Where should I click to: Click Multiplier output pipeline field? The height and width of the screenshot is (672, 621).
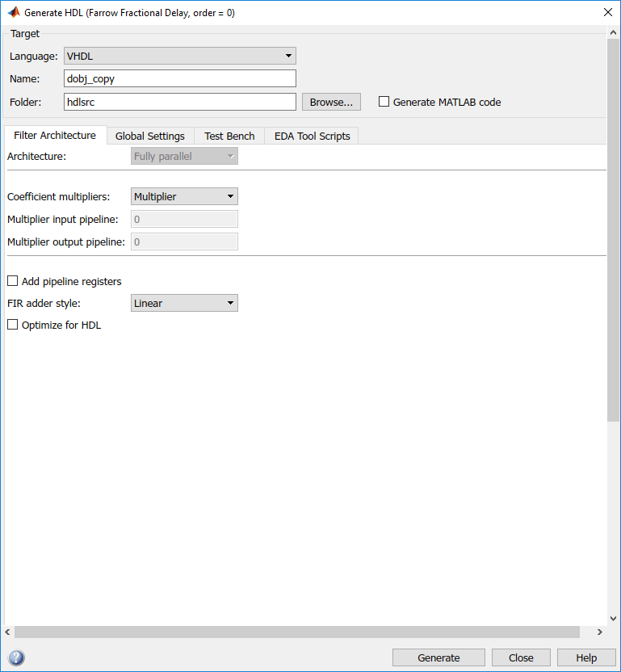[x=184, y=241]
